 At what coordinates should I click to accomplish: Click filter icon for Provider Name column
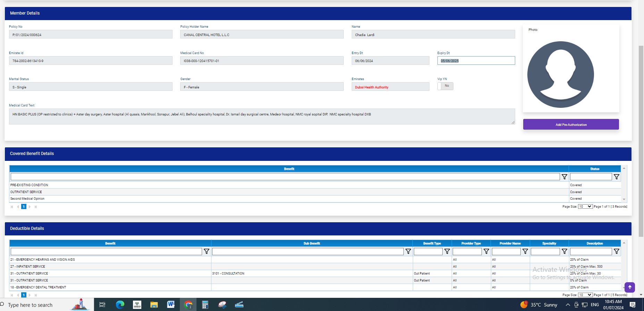[x=525, y=251]
